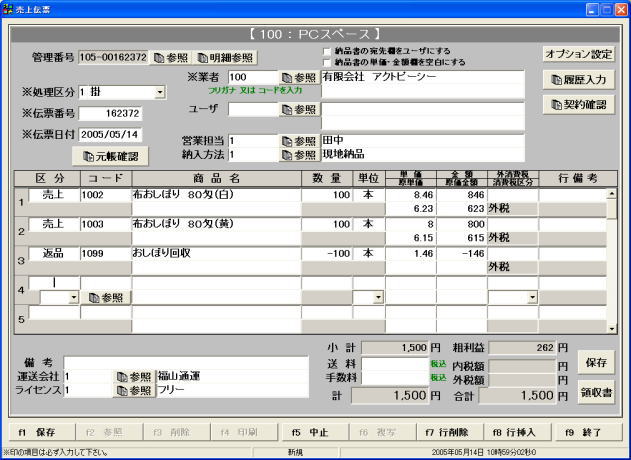631x460 pixels.
Task: Click 数量 column header
Action: tap(327, 178)
